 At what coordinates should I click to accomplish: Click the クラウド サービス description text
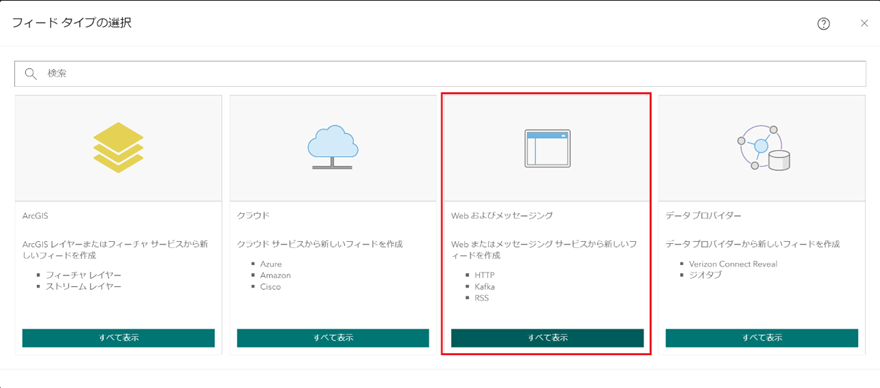click(x=320, y=244)
